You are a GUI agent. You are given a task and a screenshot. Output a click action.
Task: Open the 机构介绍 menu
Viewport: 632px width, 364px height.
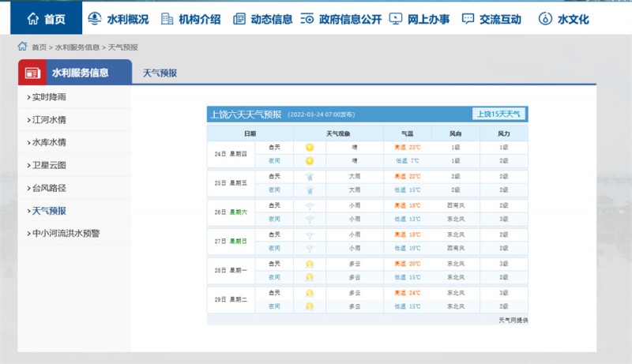pyautogui.click(x=190, y=19)
